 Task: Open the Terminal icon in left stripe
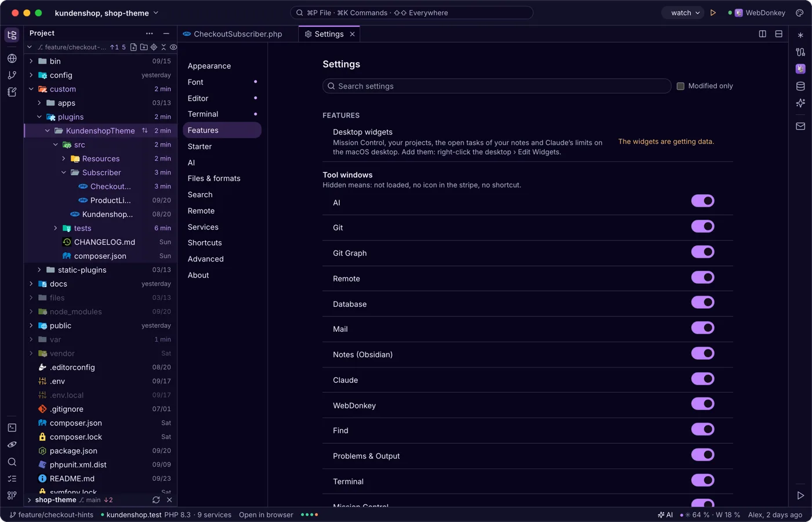pyautogui.click(x=12, y=427)
